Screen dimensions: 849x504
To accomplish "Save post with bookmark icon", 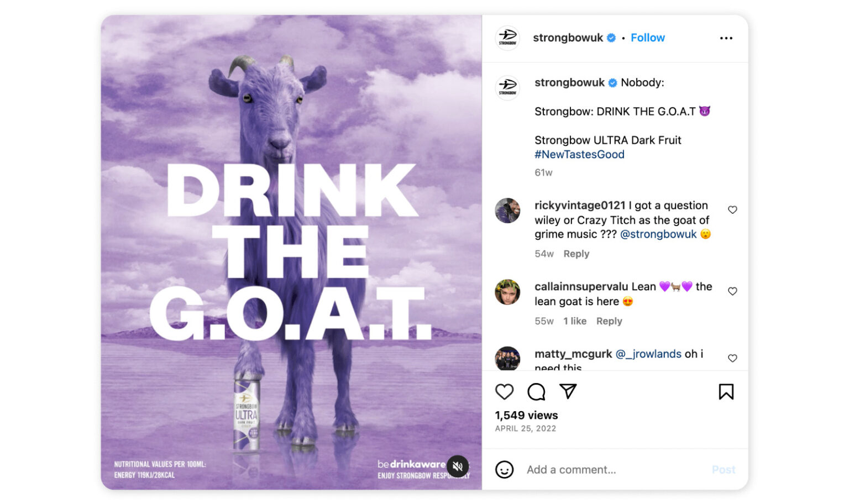I will pyautogui.click(x=726, y=392).
